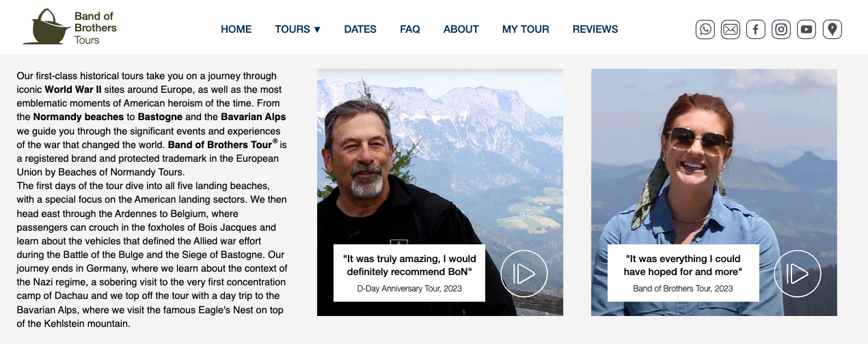Open the MY TOUR page
868x344 pixels.
point(526,29)
